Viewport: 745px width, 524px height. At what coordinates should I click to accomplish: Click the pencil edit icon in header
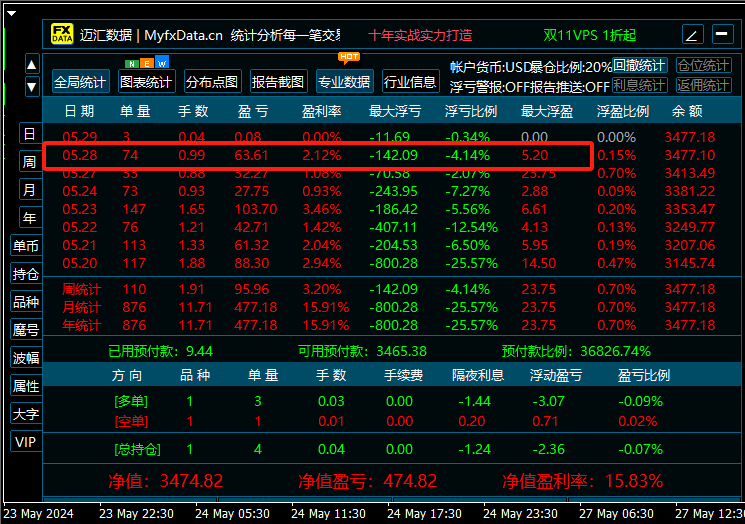pos(692,35)
